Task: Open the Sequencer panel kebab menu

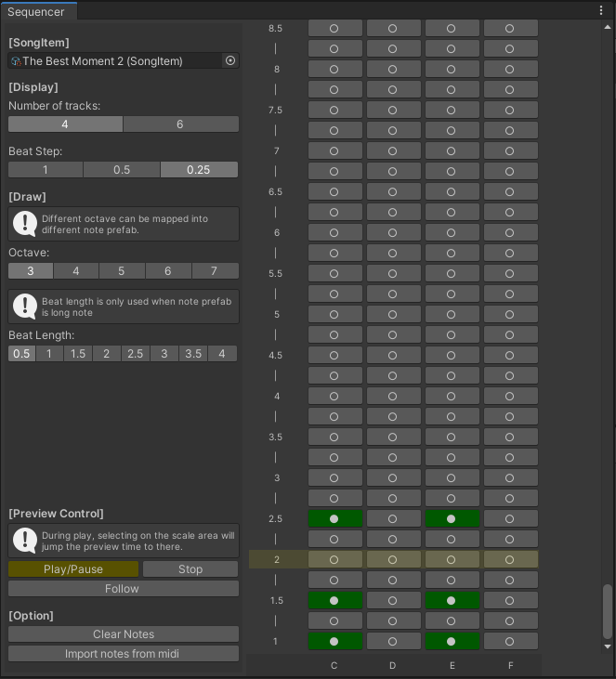Action: point(601,10)
